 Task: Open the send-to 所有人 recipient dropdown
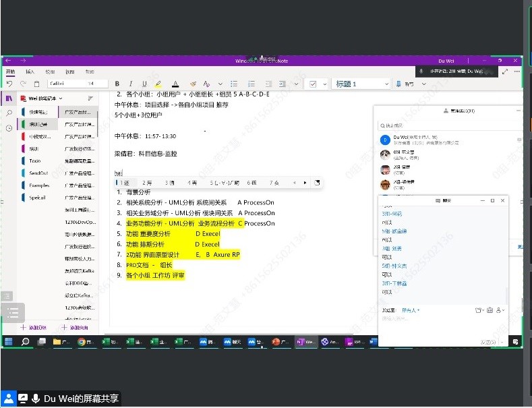click(x=411, y=310)
